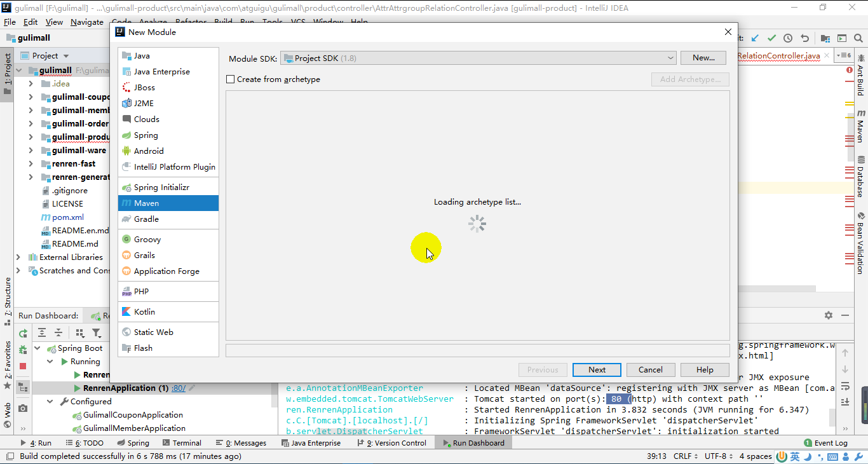
Task: Open the :80/ link for RenrenApplication
Action: [179, 388]
